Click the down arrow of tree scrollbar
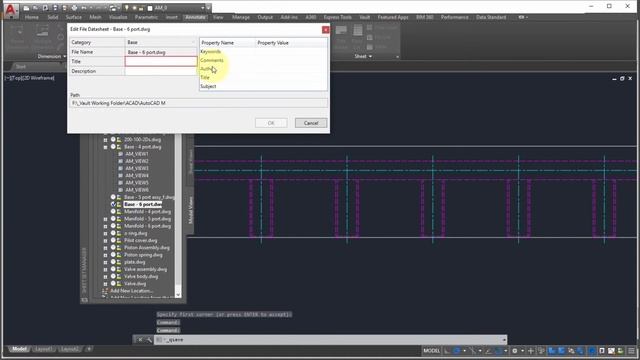This screenshot has height=360, width=640. coord(178,295)
